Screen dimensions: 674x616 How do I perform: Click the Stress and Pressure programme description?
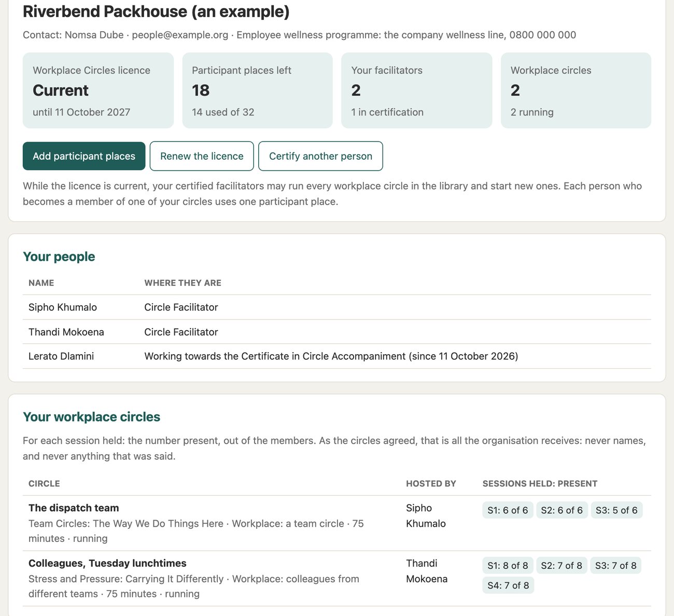click(194, 586)
